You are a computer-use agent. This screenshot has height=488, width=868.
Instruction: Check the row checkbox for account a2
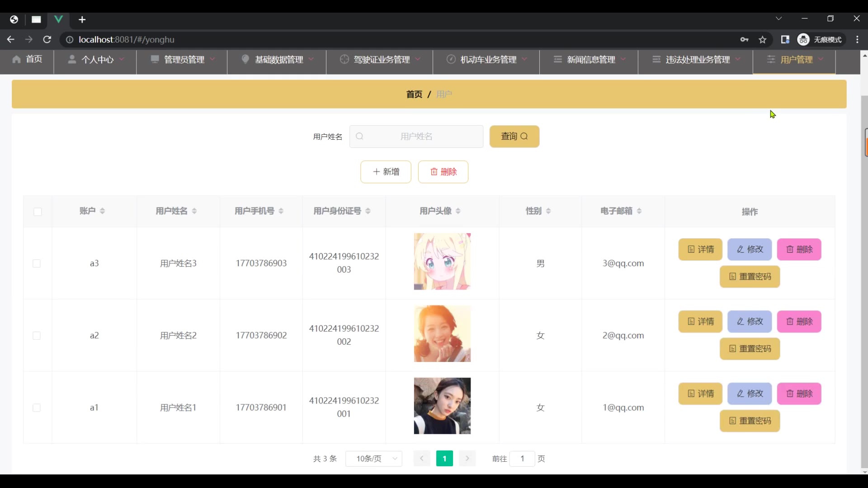coord(37,336)
